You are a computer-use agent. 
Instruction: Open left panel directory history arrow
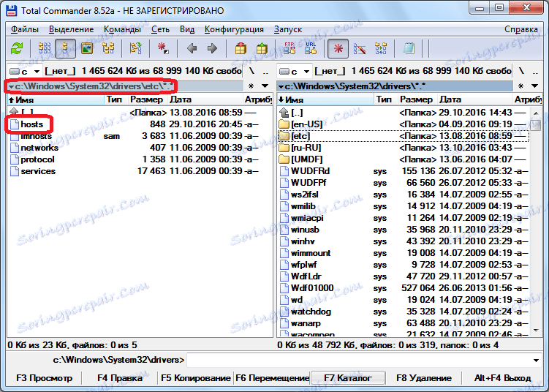(x=265, y=86)
